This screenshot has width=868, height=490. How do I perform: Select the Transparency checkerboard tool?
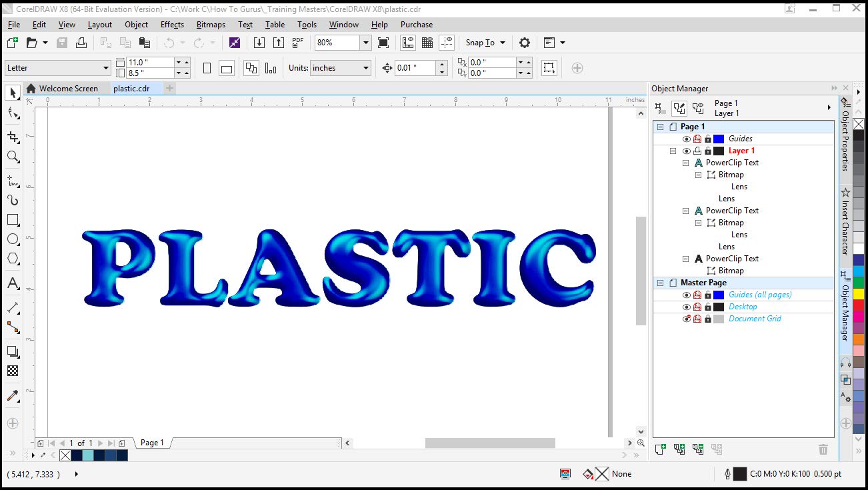click(x=13, y=371)
